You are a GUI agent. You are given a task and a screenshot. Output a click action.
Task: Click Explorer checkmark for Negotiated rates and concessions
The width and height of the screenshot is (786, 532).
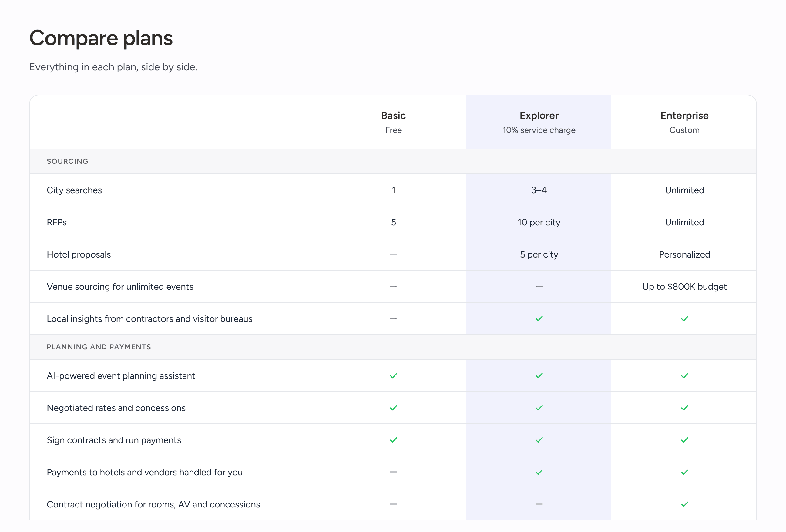[539, 408]
